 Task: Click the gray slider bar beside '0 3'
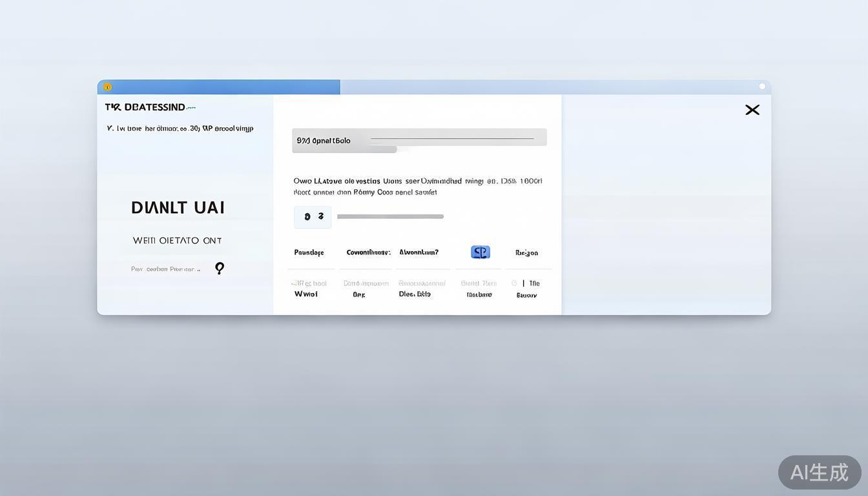(x=390, y=217)
